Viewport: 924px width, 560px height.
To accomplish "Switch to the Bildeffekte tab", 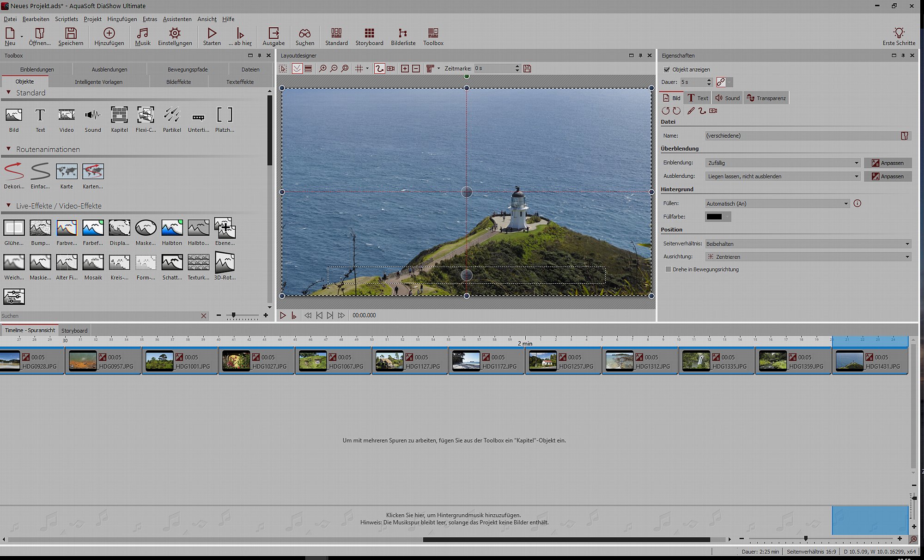I will tap(179, 82).
